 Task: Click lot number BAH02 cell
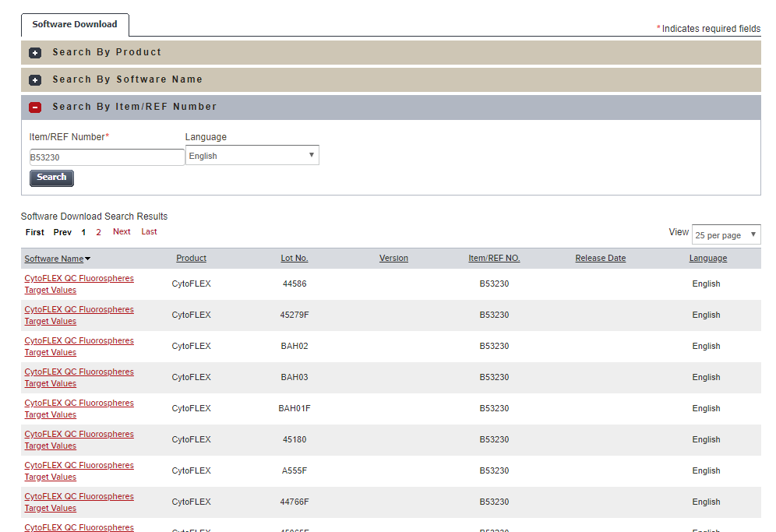295,347
